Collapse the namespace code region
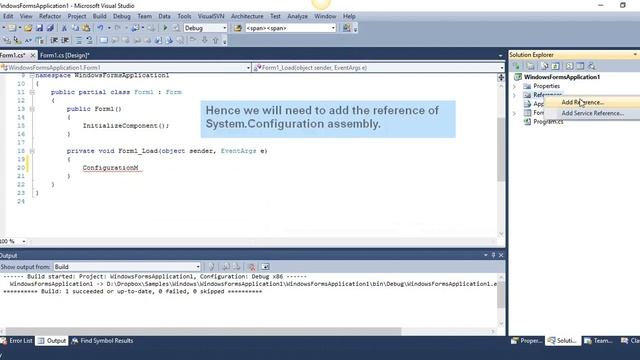The height and width of the screenshot is (360, 640). click(x=32, y=76)
